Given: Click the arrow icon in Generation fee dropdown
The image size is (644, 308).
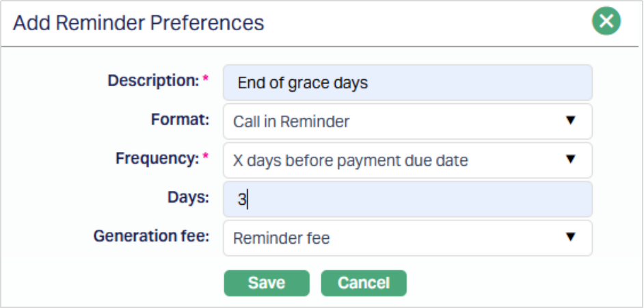Looking at the screenshot, I should pos(571,238).
